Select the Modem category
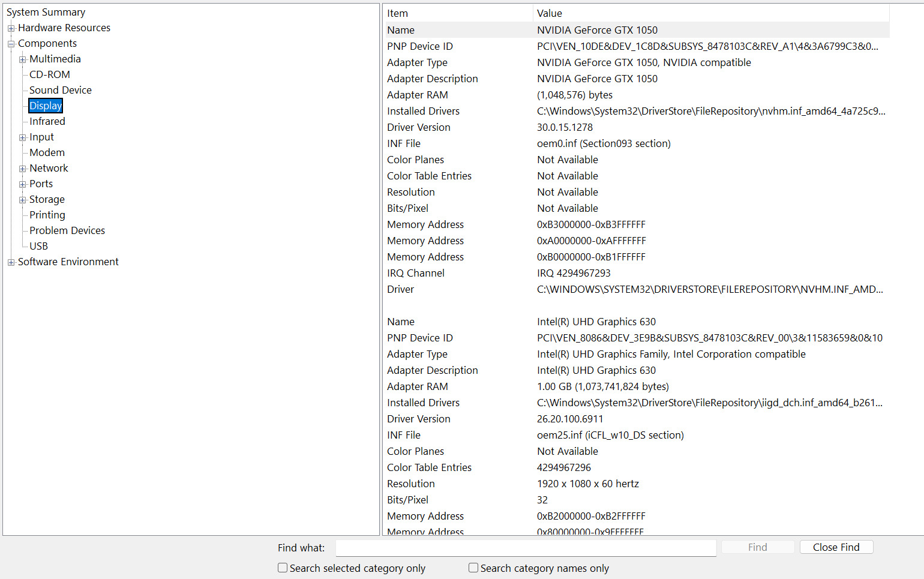The height and width of the screenshot is (579, 924). point(47,152)
